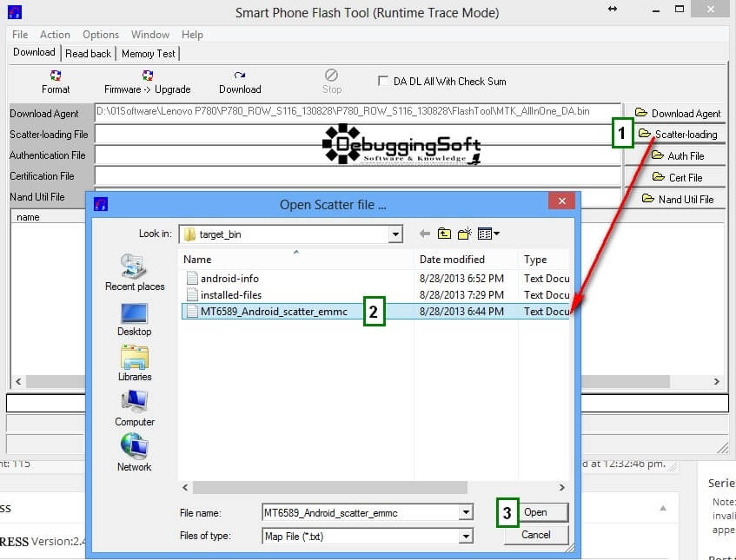Click the Download Agent path field
736x560 pixels.
(357, 112)
